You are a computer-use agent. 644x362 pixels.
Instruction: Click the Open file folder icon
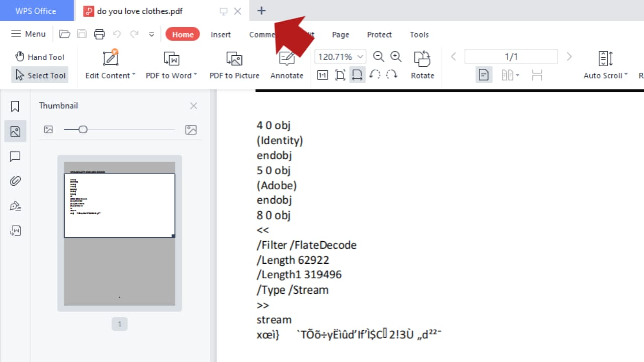(64, 34)
